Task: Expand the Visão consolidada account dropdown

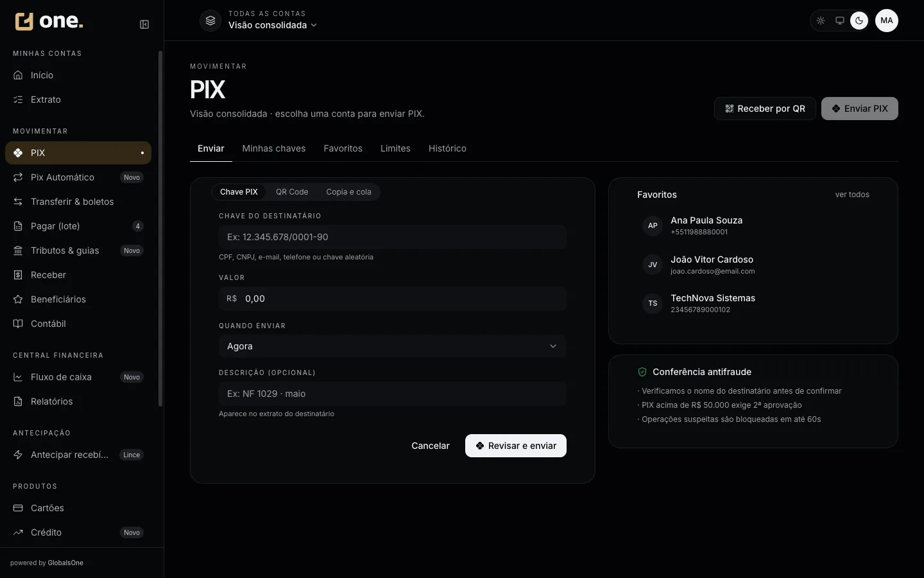Action: point(273,25)
